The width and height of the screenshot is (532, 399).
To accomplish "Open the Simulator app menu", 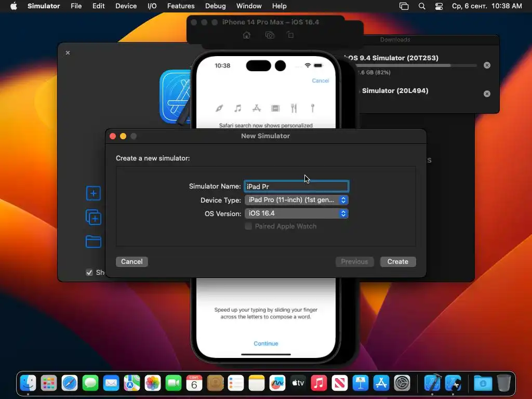I will click(44, 6).
